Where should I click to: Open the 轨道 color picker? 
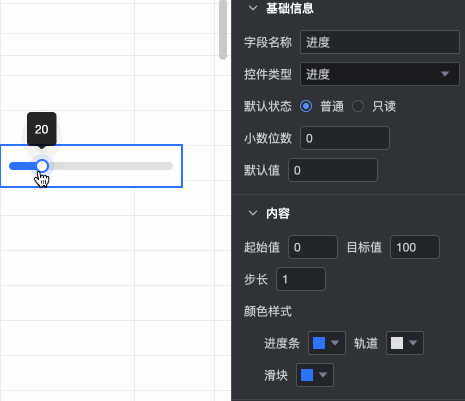point(405,343)
